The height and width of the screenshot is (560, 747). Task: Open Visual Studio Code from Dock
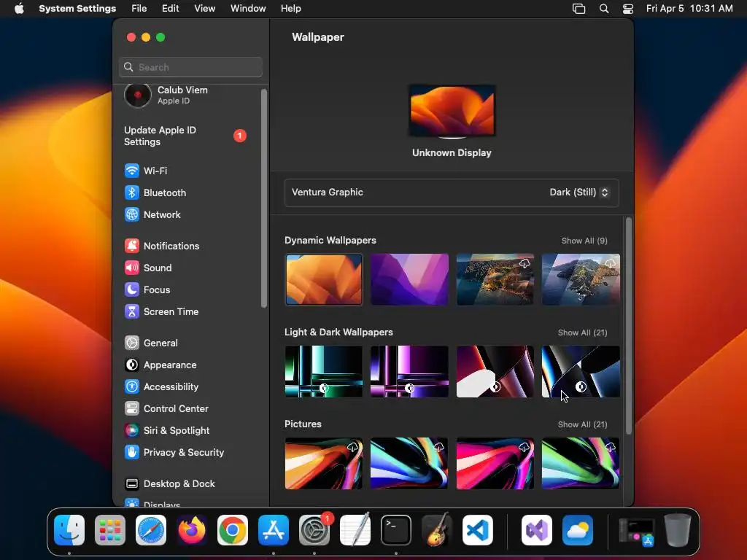pyautogui.click(x=478, y=530)
